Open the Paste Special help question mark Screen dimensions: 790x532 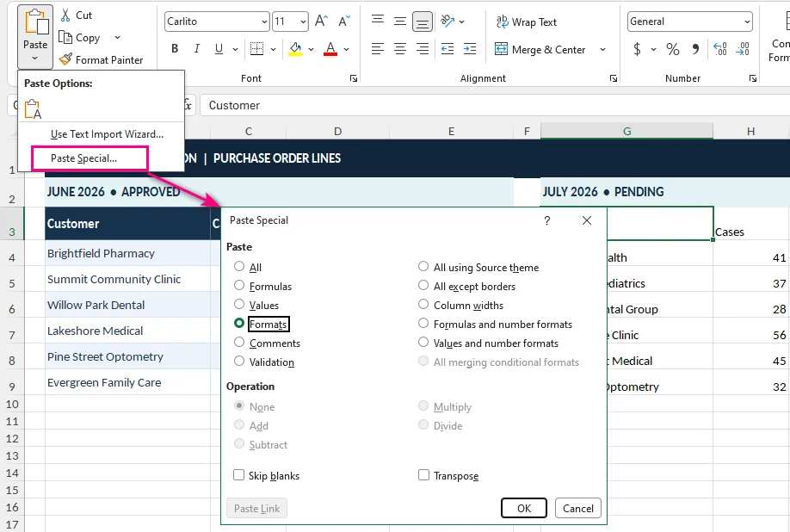(x=547, y=220)
